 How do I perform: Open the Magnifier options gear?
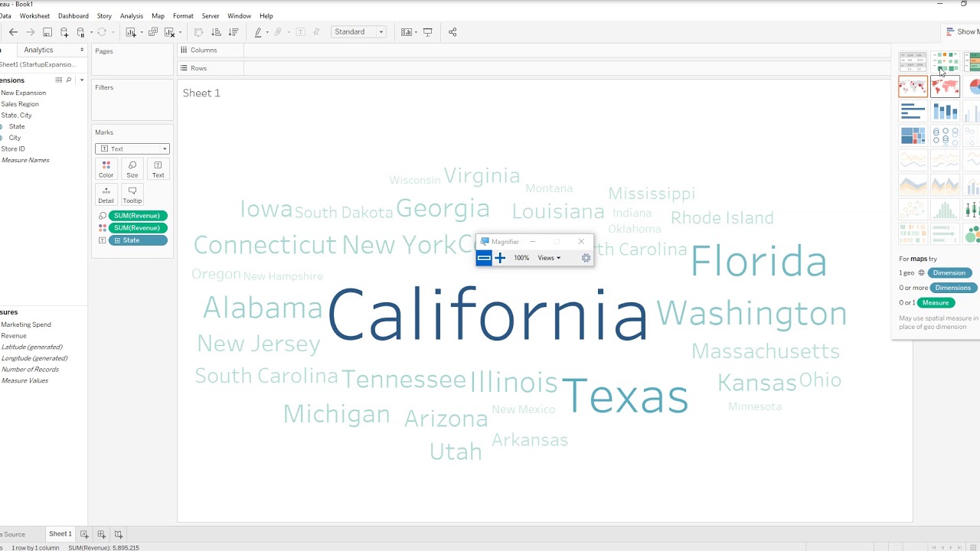pos(586,258)
